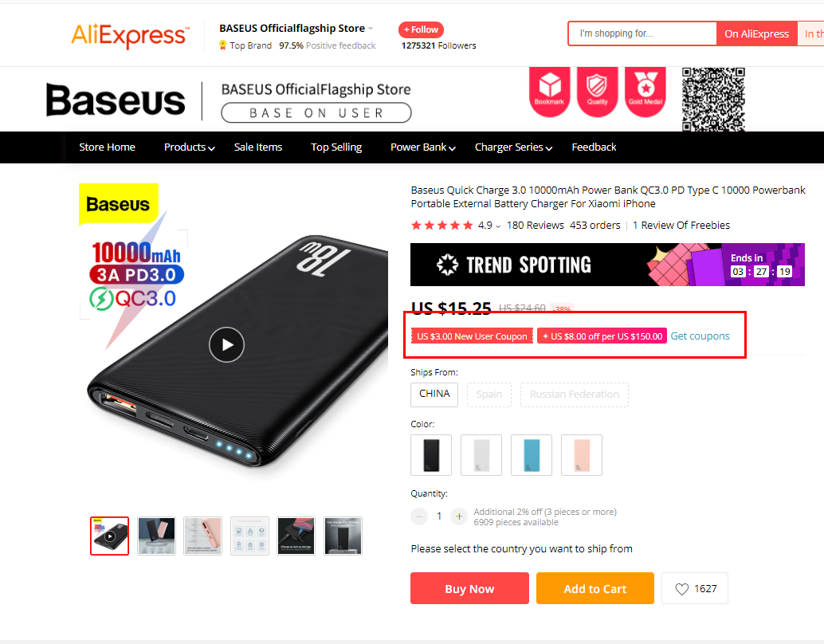Viewport: 824px width, 644px height.
Task: Expand the Products dropdown menu
Action: click(x=189, y=147)
